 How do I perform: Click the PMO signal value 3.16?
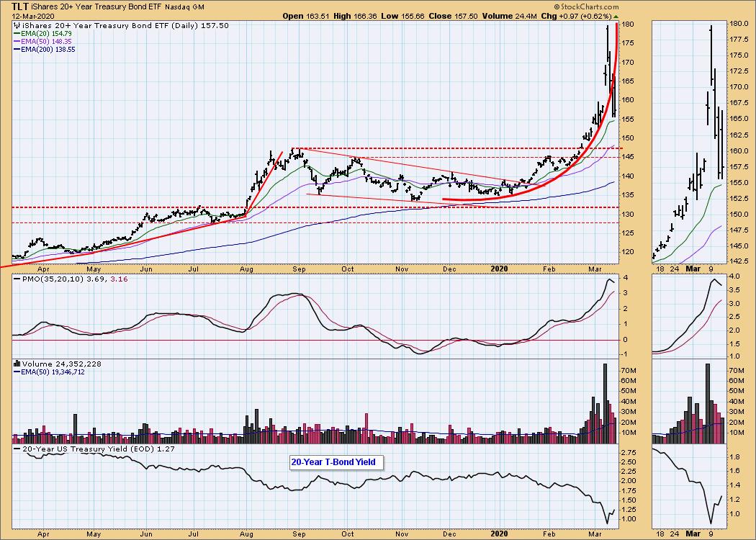click(120, 279)
